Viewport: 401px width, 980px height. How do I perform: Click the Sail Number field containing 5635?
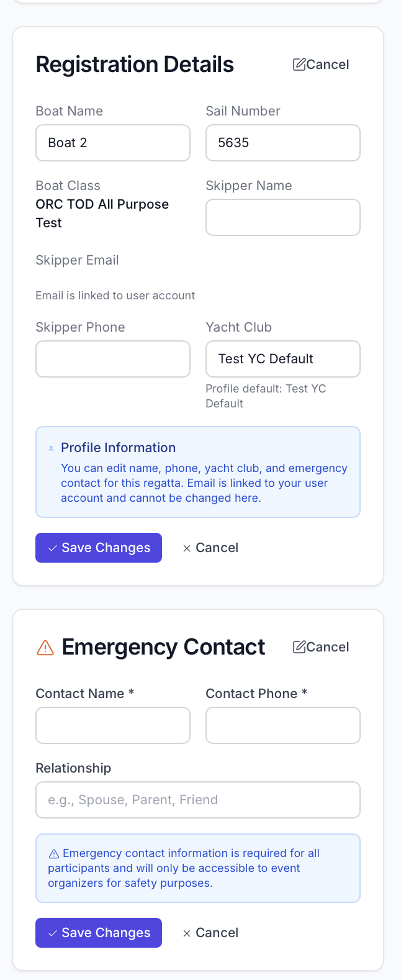282,143
